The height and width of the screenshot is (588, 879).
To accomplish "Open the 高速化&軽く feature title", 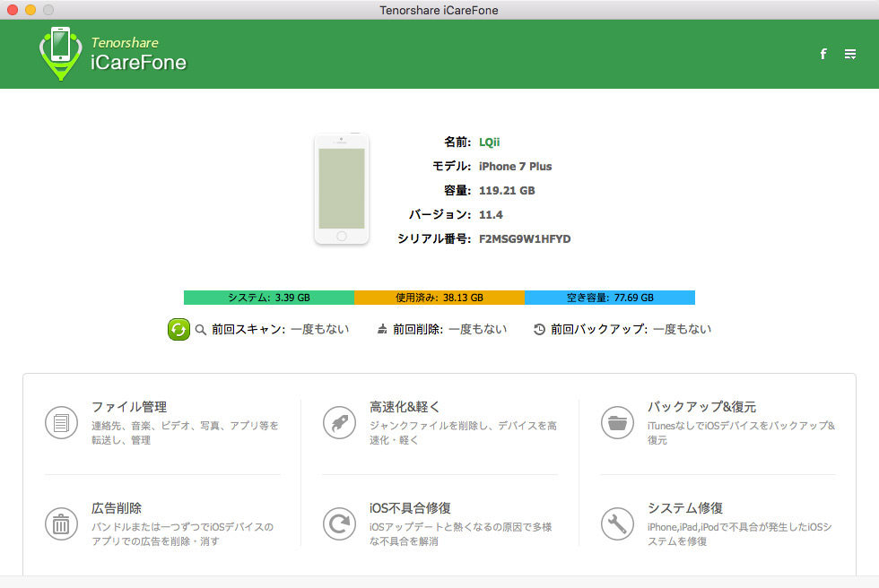I will coord(405,407).
